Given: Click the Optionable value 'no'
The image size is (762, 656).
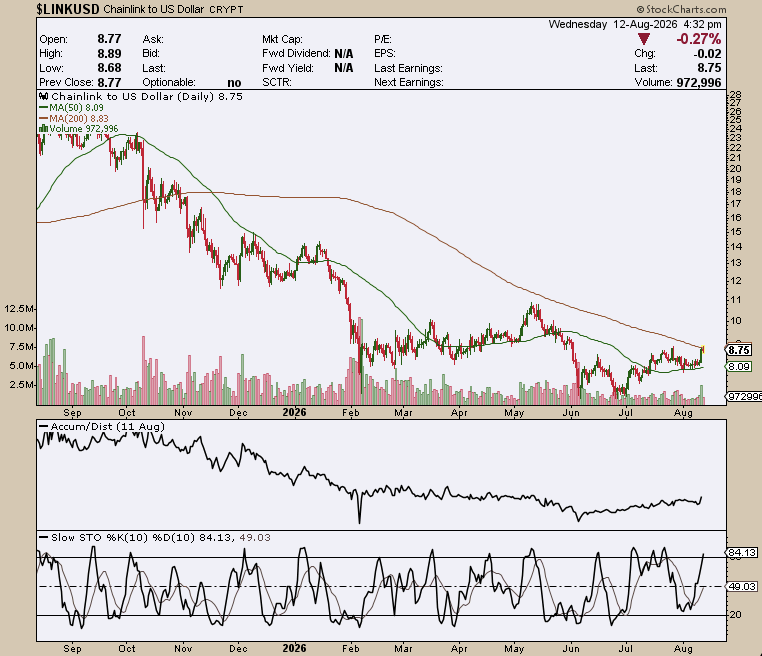Looking at the screenshot, I should point(234,83).
